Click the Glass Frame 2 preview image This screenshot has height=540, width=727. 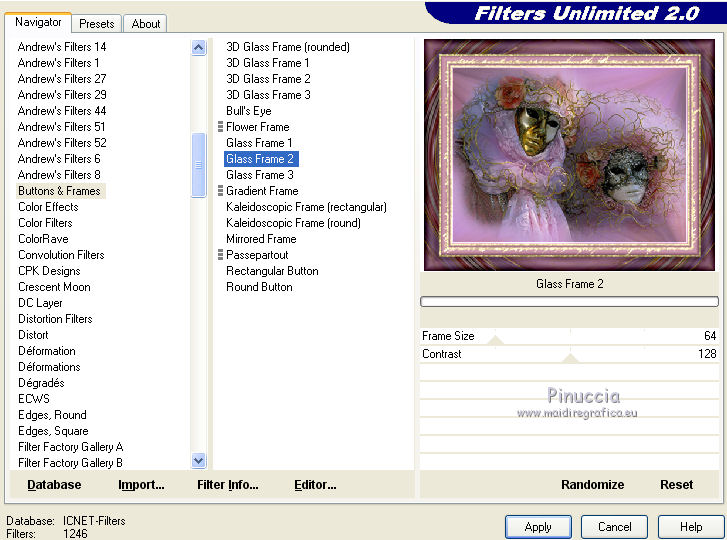pos(569,155)
